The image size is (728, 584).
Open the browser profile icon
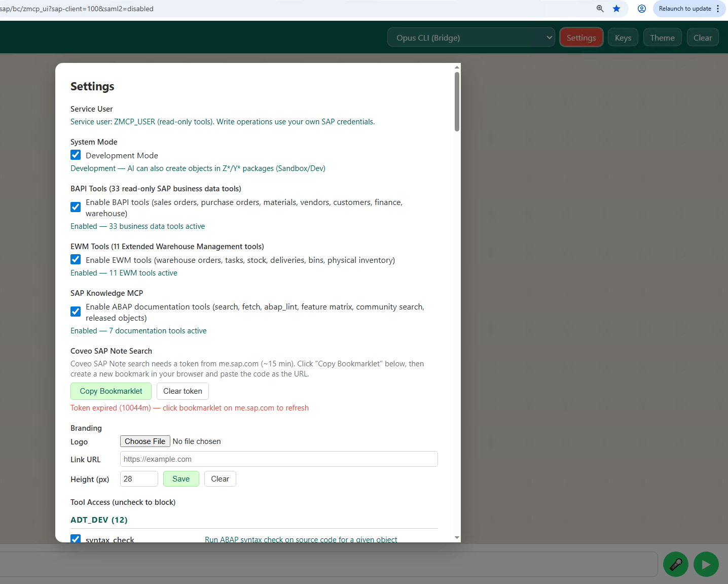(642, 9)
